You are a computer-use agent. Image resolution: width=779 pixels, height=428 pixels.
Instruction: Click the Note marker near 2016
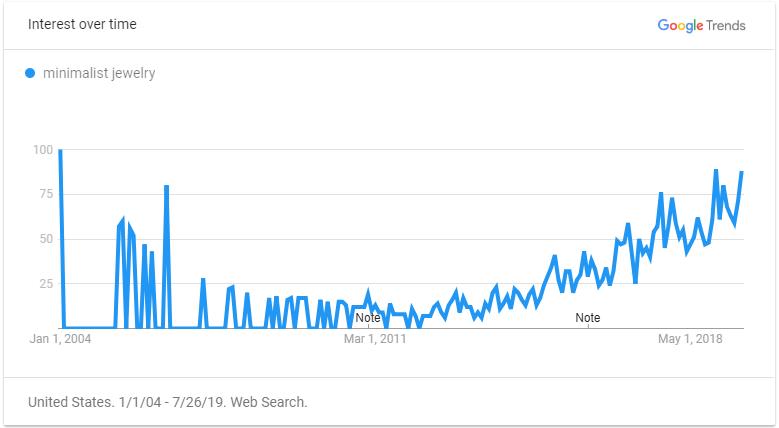tap(588, 318)
